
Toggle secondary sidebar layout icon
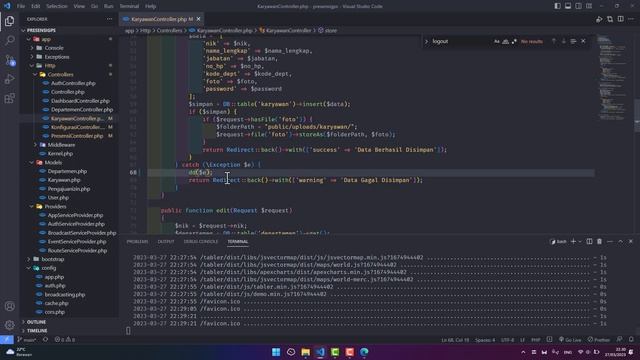tap(578, 6)
